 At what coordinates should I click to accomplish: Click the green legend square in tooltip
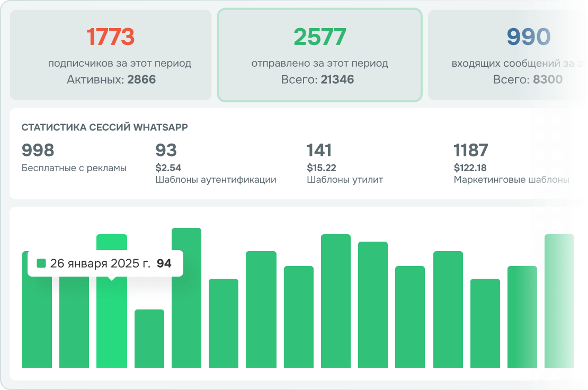click(41, 263)
